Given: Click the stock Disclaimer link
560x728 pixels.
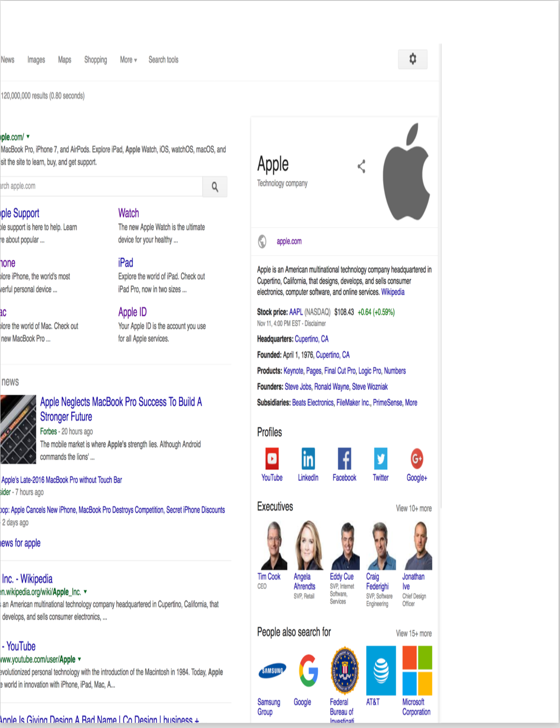Looking at the screenshot, I should click(x=315, y=324).
